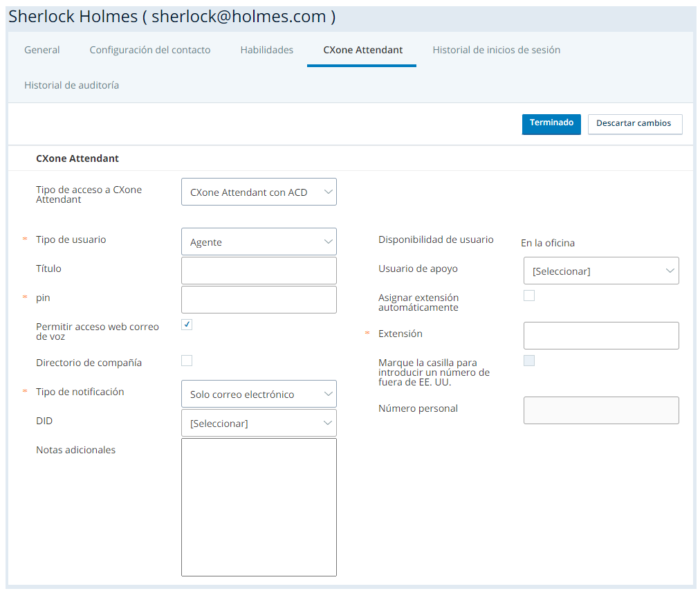Open Tipo de acceso a CXone Attendant dropdown

click(x=259, y=192)
